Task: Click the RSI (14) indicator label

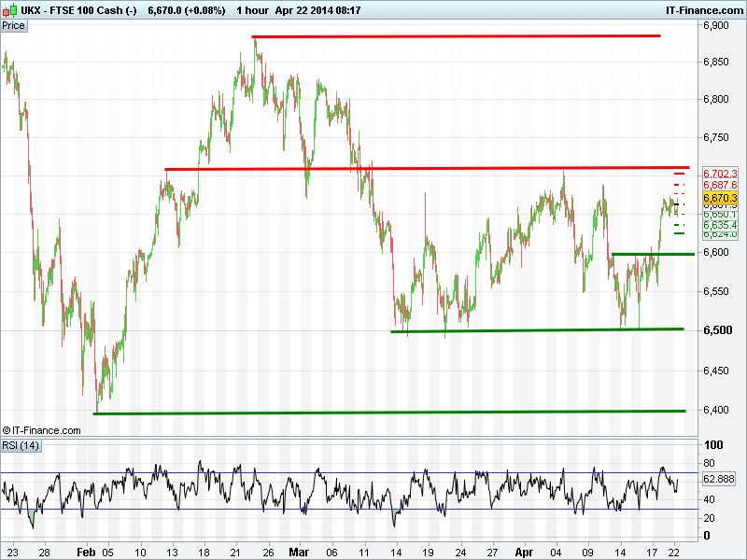Action: 21,445
